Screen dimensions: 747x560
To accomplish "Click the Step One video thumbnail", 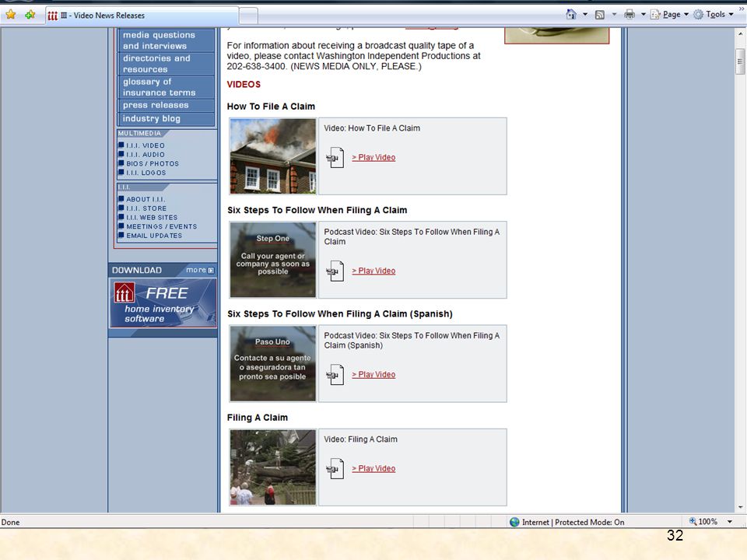I will coord(273,260).
